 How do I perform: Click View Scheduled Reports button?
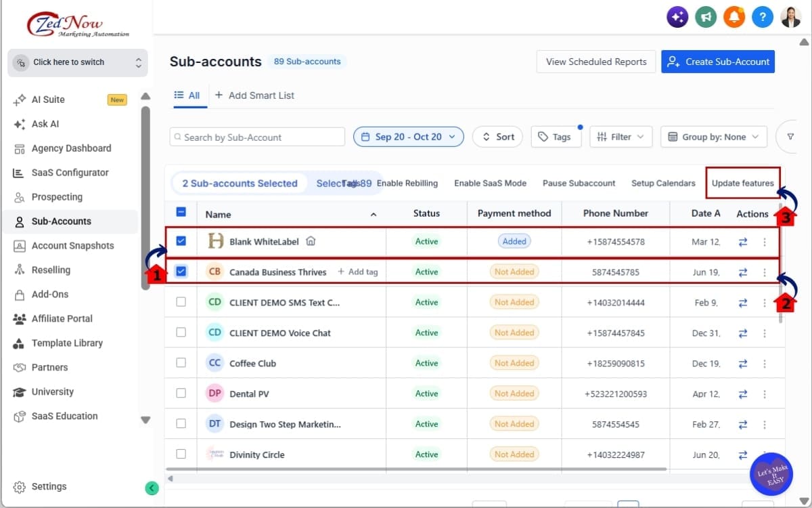596,62
